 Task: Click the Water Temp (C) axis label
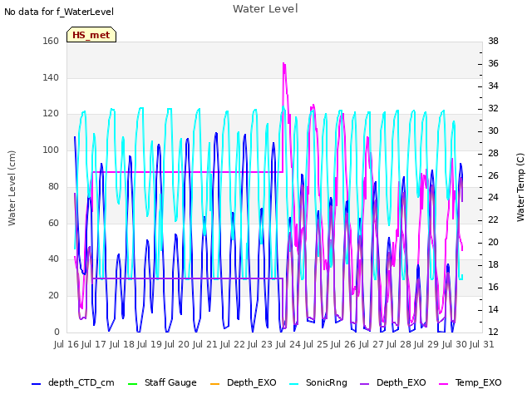tap(520, 188)
